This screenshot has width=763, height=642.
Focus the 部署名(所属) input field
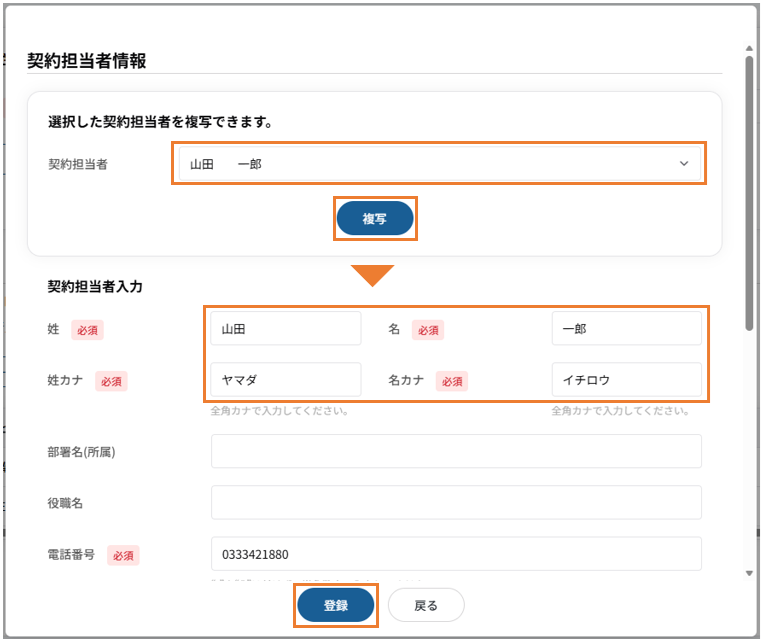point(456,451)
